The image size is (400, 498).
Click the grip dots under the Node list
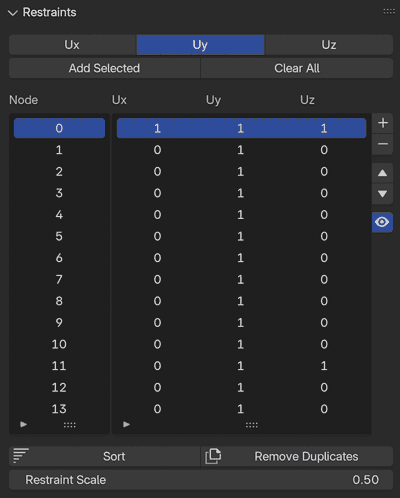tap(70, 425)
